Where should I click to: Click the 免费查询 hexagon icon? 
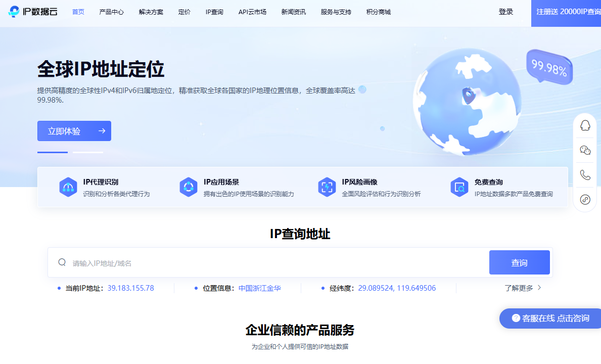pos(459,187)
